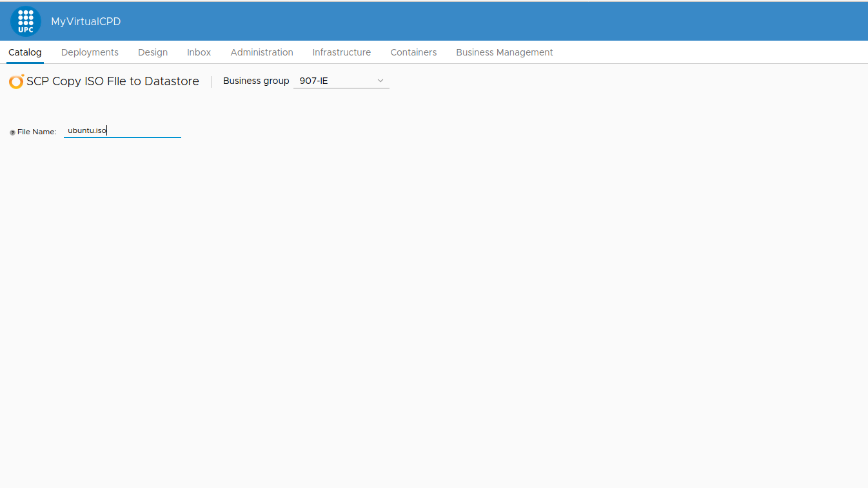Image resolution: width=868 pixels, height=488 pixels.
Task: Click the MyVirtualCPD title text
Action: (x=86, y=22)
